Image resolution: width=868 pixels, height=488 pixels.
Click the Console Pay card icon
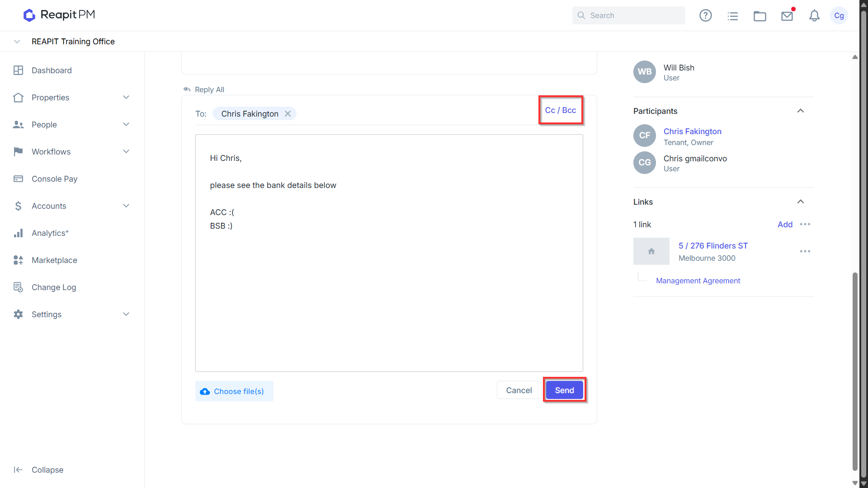(x=18, y=179)
